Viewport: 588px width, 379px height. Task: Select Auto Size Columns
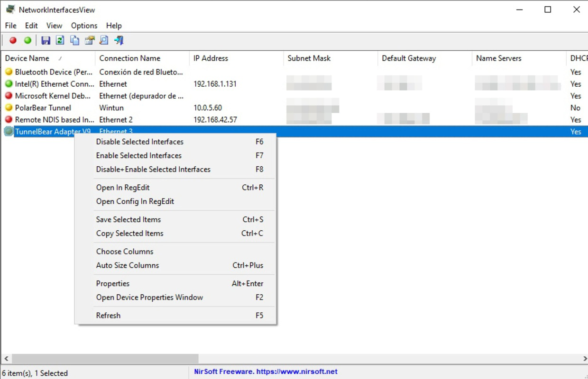tap(175, 265)
